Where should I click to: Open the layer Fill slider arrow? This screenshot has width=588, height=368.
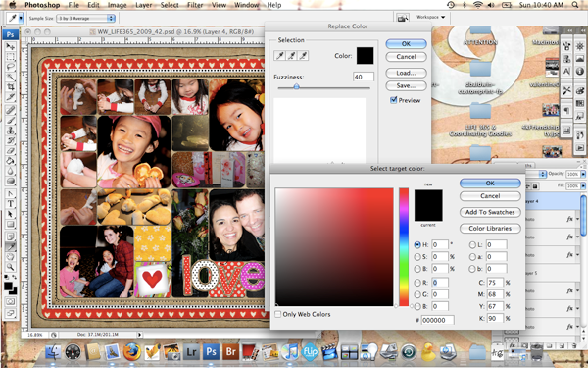583,185
